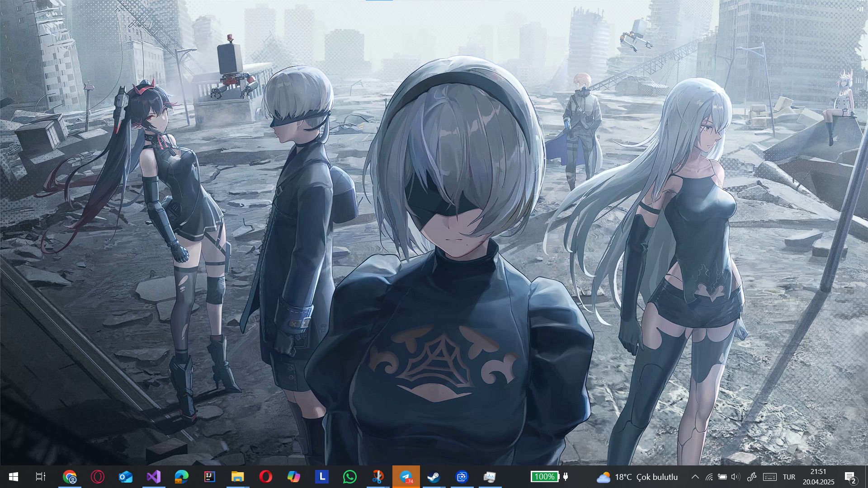868x488 pixels.
Task: Launch Google Chrome from the taskbar
Action: click(70, 477)
